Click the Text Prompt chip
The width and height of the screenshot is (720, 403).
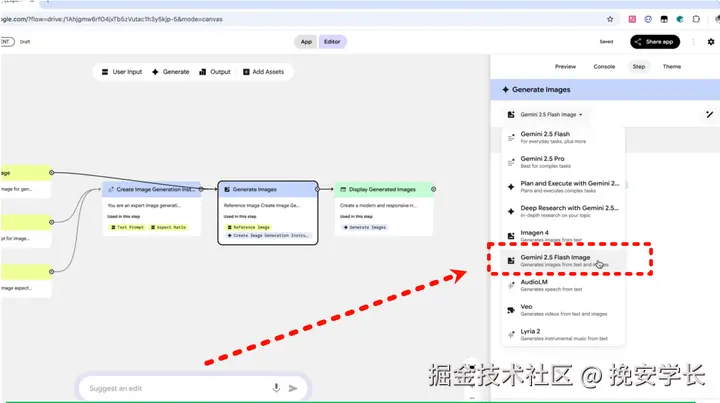coord(128,227)
